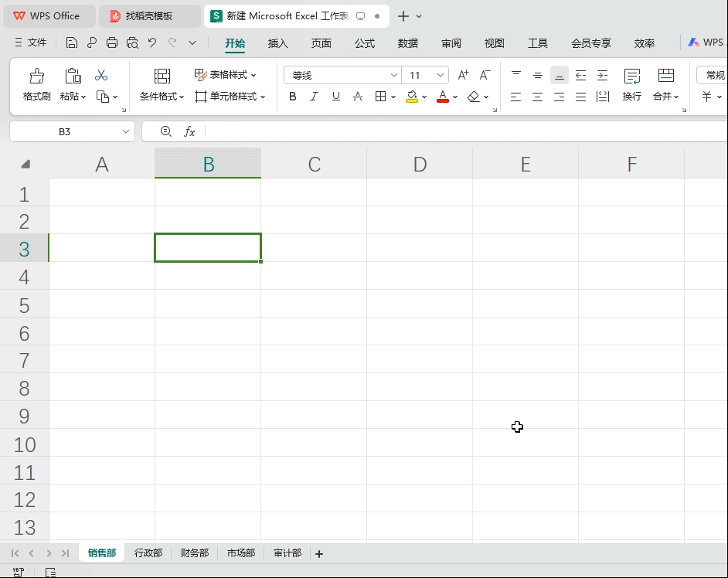Expand the quick access toolbar chevron
728x578 pixels.
tap(192, 43)
